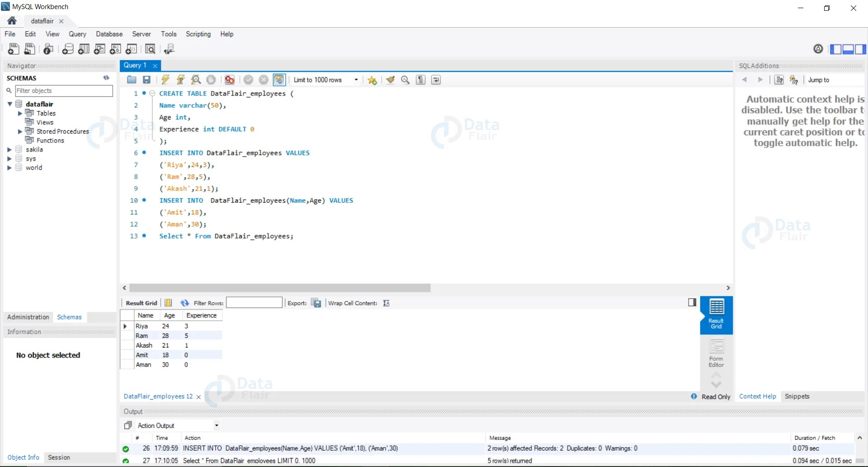Execute the script with the lightning bolt
868x467 pixels.
[165, 80]
